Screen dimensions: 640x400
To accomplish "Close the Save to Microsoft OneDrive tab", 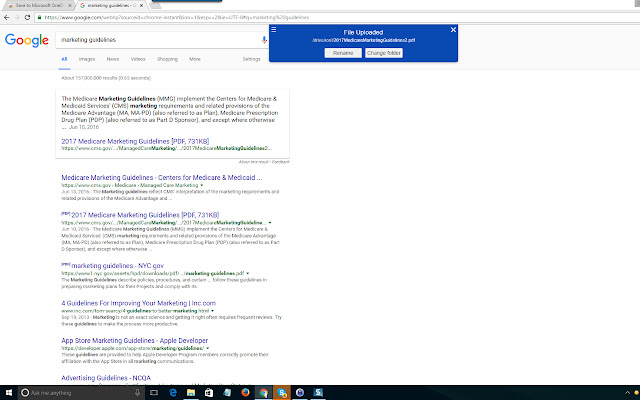I will pos(70,5).
